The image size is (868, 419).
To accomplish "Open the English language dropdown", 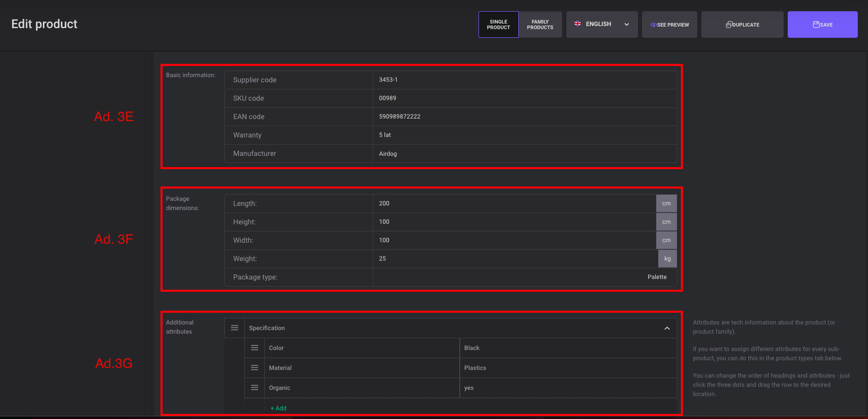I will [x=602, y=25].
